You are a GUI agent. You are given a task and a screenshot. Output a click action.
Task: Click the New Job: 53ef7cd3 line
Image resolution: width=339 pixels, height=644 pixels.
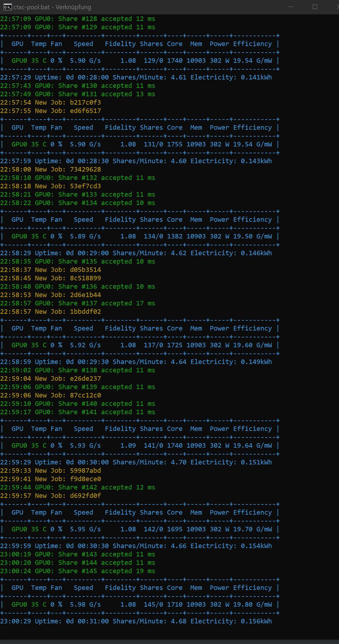(51, 186)
